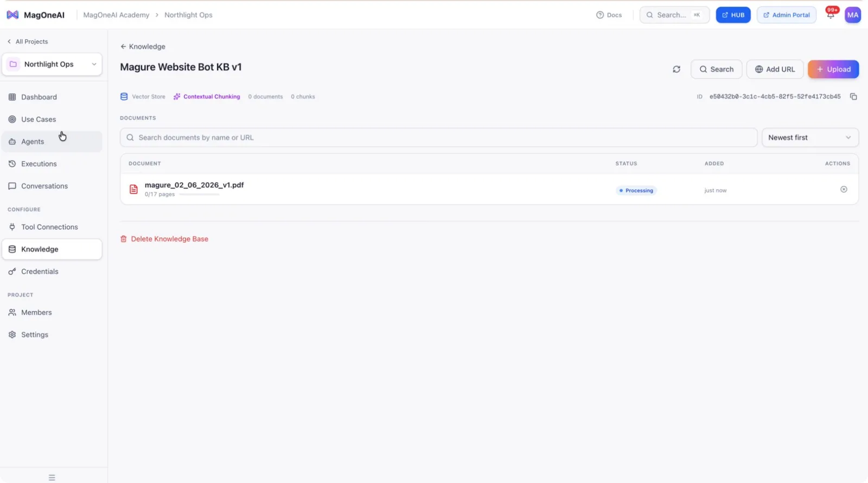The width and height of the screenshot is (868, 483).
Task: Click the Northlight Ops folder icon
Action: (x=13, y=64)
